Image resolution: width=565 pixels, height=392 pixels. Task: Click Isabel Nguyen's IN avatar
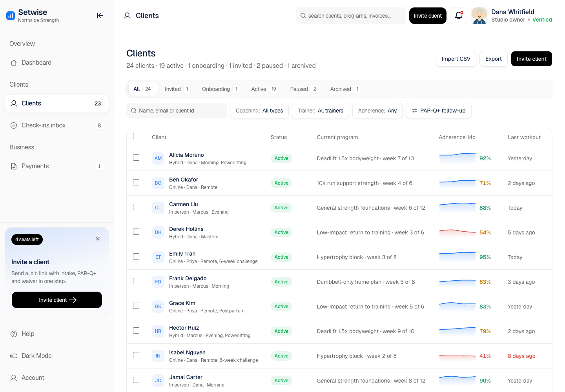(158, 356)
